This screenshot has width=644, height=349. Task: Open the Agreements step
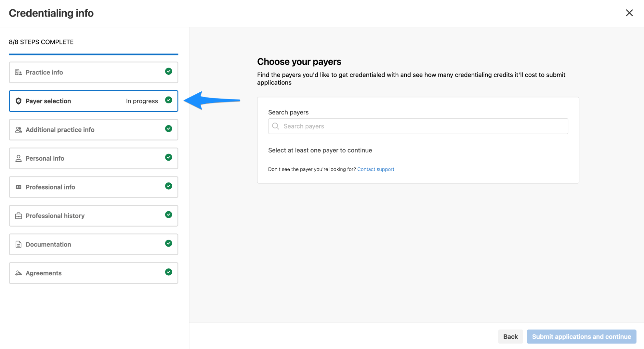point(93,273)
